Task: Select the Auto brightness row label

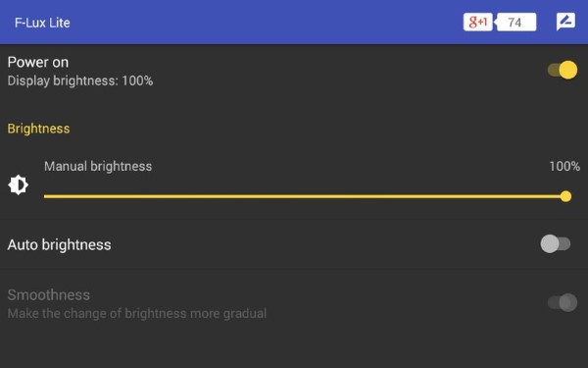Action: tap(59, 244)
